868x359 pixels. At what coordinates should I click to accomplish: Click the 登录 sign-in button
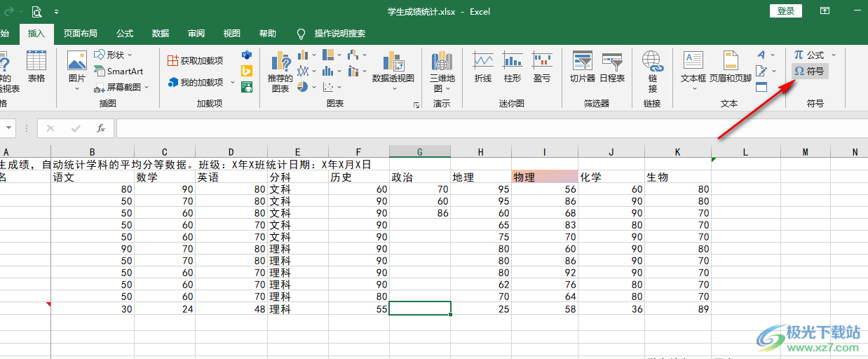786,11
